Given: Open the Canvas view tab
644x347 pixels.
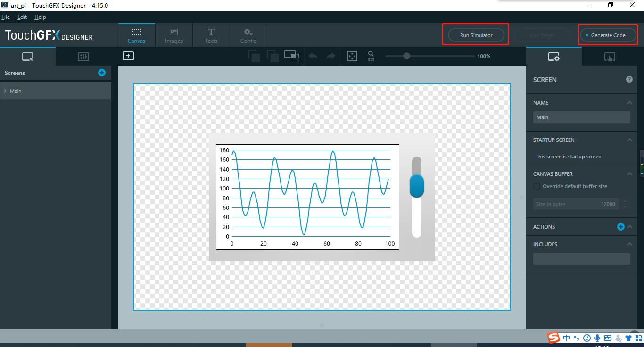Looking at the screenshot, I should (x=136, y=35).
